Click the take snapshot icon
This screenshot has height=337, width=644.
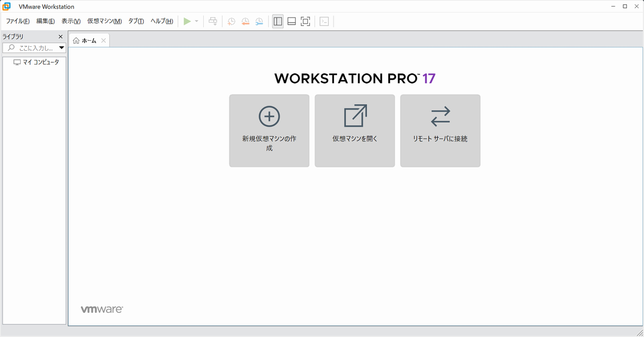[x=231, y=21]
